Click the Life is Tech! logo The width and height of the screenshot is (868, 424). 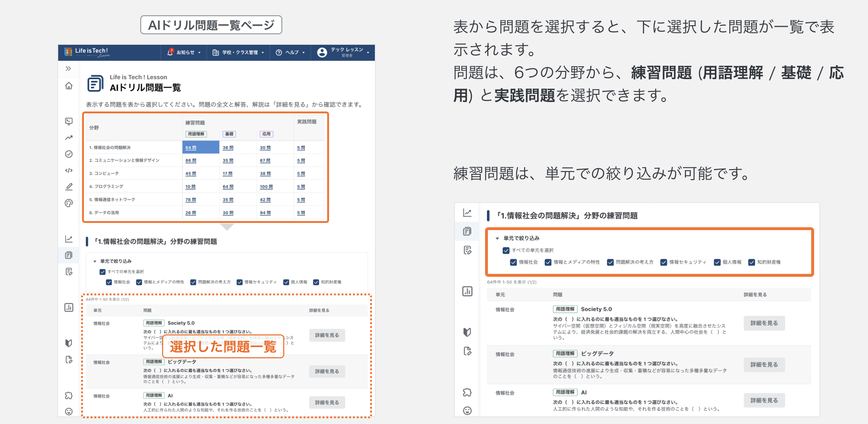88,52
